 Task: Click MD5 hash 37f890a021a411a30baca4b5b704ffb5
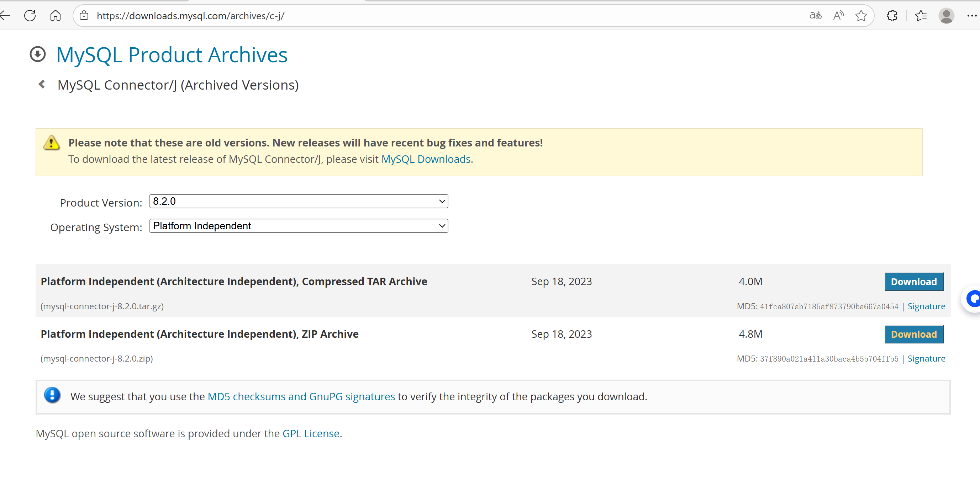tap(829, 359)
